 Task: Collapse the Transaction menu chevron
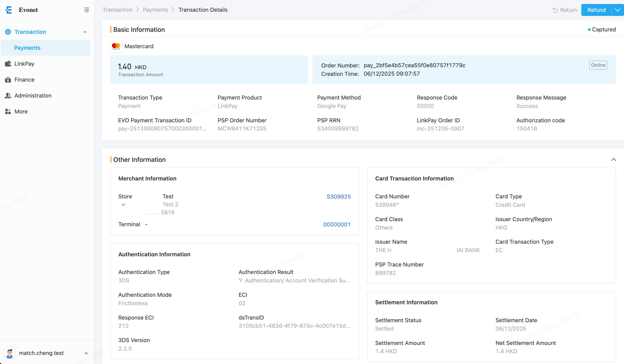(85, 32)
